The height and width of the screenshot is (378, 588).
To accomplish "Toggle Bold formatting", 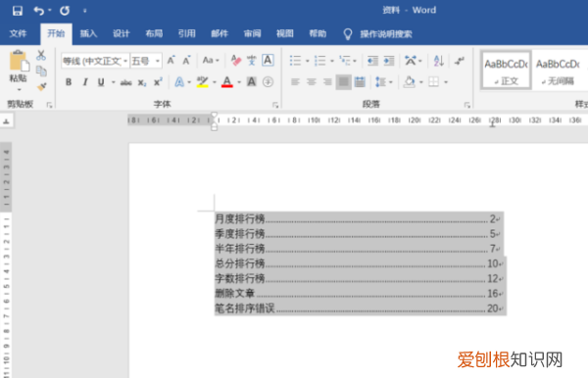I will [x=69, y=82].
